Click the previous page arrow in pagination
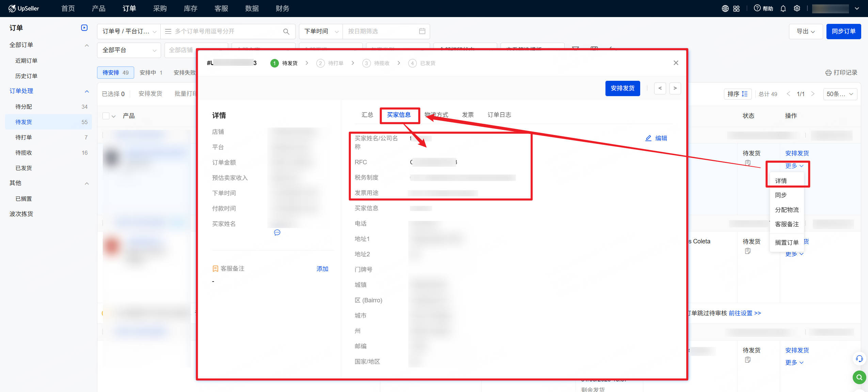 point(788,94)
